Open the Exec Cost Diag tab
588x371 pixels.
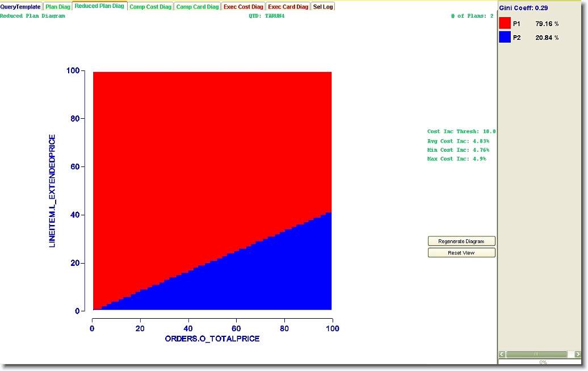pos(243,7)
